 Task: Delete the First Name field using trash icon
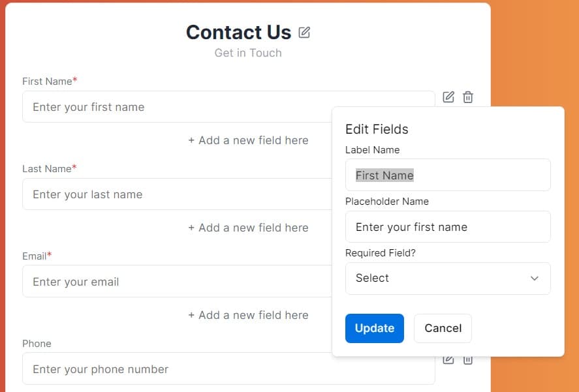468,97
